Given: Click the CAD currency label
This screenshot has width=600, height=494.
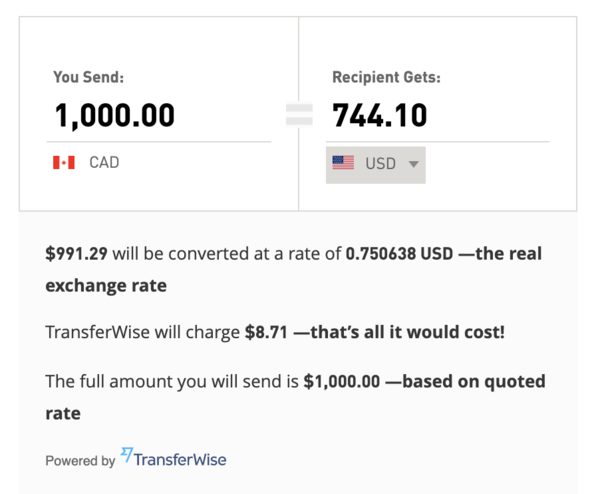Looking at the screenshot, I should tap(104, 162).
